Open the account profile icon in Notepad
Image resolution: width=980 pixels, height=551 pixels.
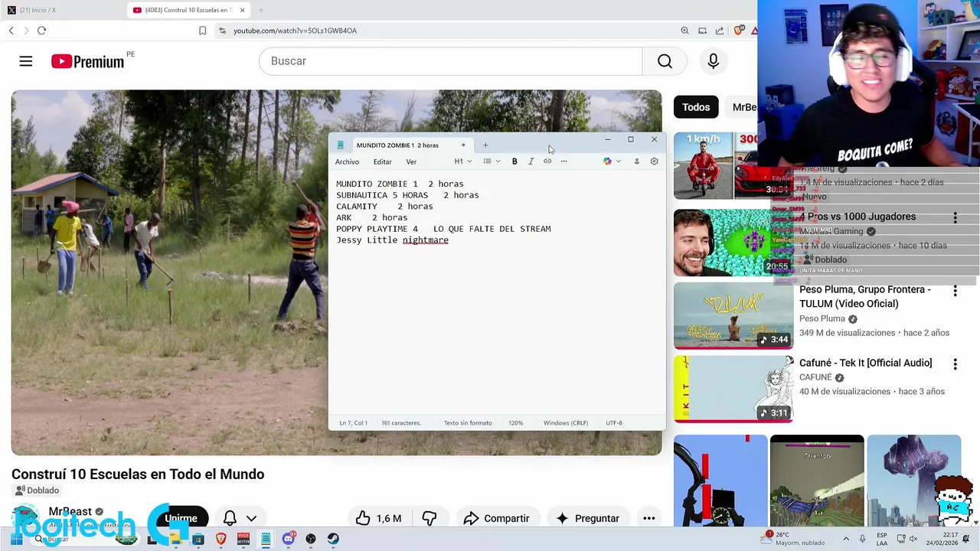pos(636,161)
